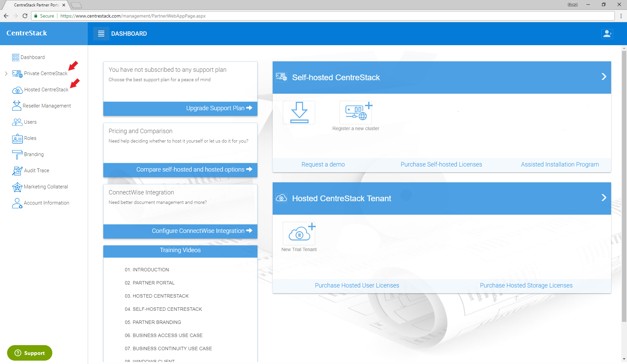
Task: Open the user account icon in the header
Action: (x=607, y=34)
